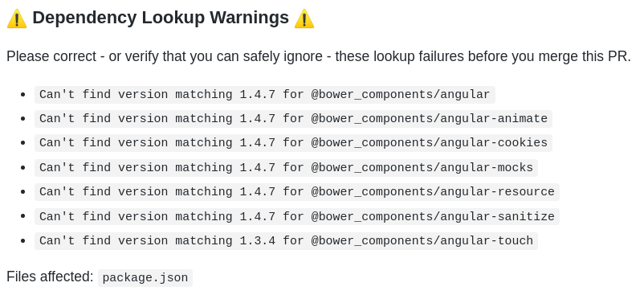The width and height of the screenshot is (644, 295).
Task: Click the bullet before the angular-mocks entry
Action: point(23,168)
